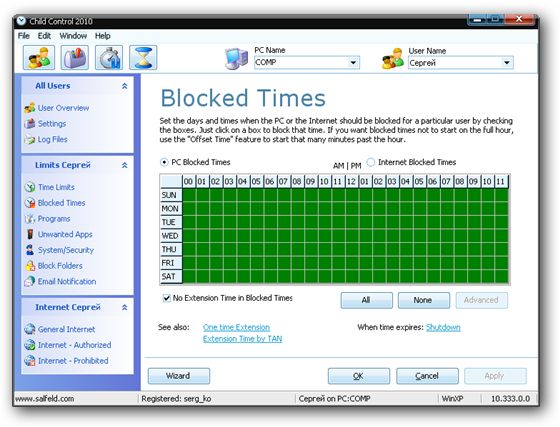Click the User Overview sidebar icon
Screen dimensions: 560x427
pyautogui.click(x=30, y=108)
